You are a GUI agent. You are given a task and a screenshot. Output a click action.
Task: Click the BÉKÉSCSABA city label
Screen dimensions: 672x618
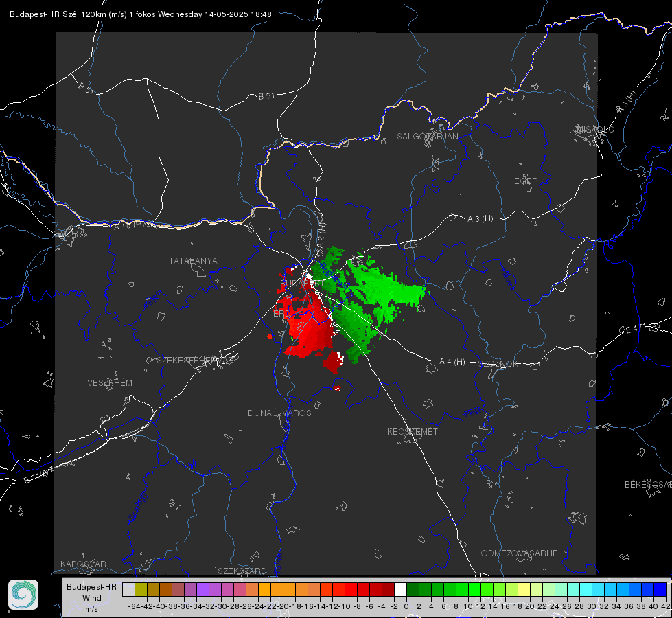[x=648, y=485]
